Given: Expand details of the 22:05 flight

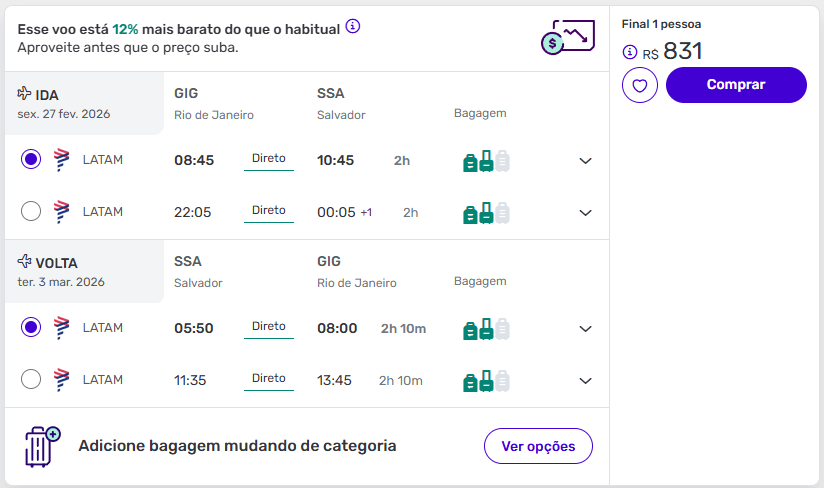Looking at the screenshot, I should 586,212.
